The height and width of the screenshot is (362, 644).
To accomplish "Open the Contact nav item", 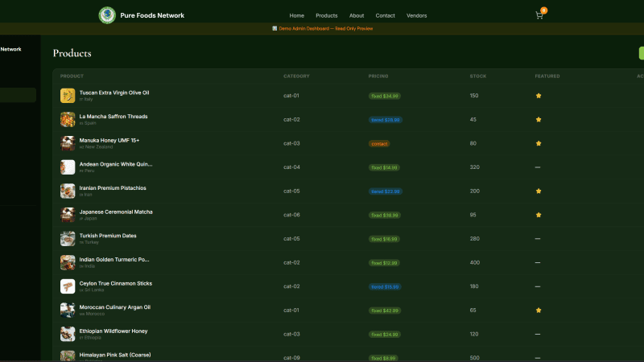I will pyautogui.click(x=386, y=15).
